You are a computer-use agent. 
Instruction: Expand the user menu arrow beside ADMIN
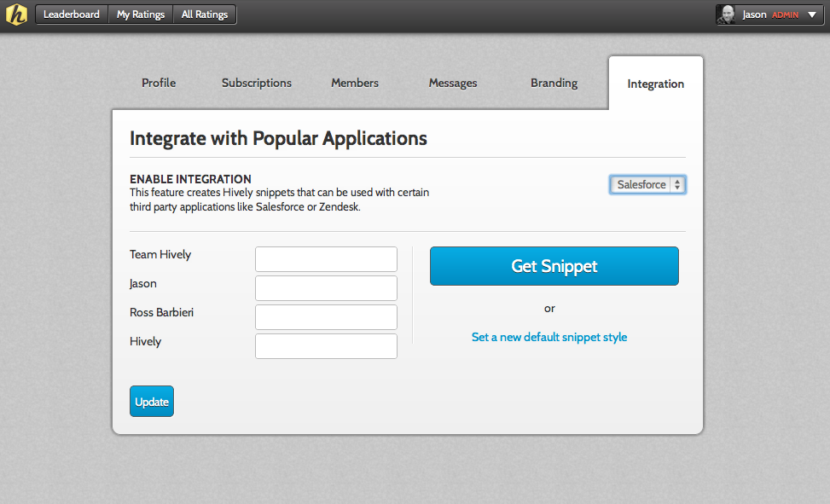[x=812, y=14]
